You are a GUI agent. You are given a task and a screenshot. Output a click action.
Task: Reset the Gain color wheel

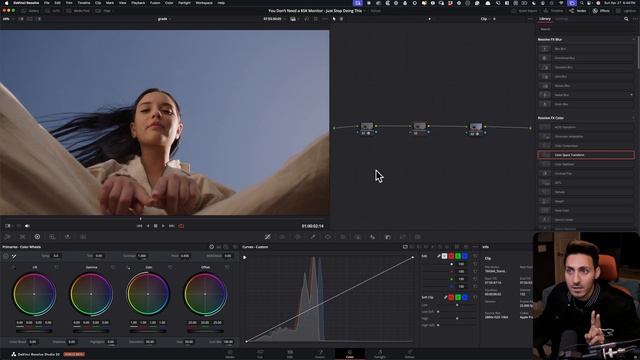click(x=170, y=267)
